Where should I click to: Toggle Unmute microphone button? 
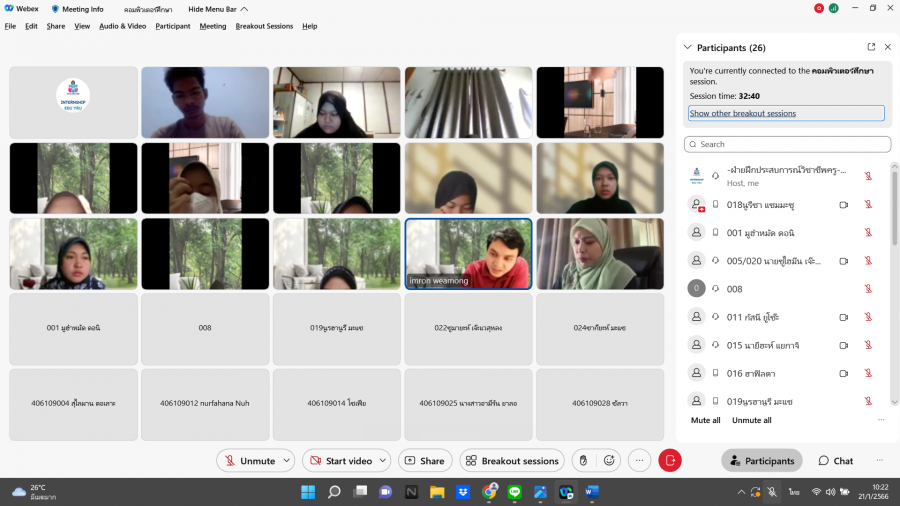248,461
